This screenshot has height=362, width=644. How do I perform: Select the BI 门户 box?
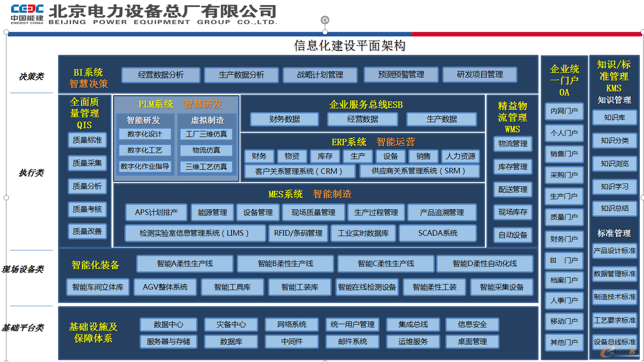coord(564,261)
